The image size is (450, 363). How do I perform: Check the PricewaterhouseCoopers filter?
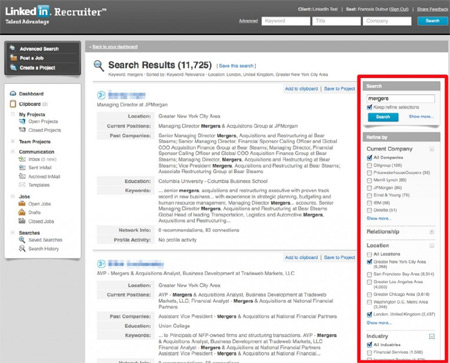(369, 173)
